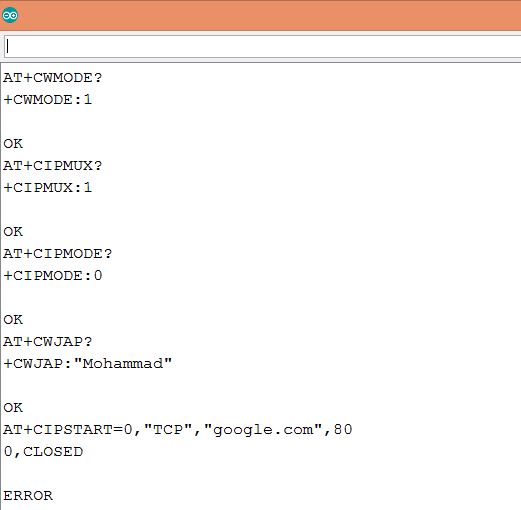The height and width of the screenshot is (510, 521).
Task: Select the 0,CLOSED response line
Action: (x=43, y=452)
